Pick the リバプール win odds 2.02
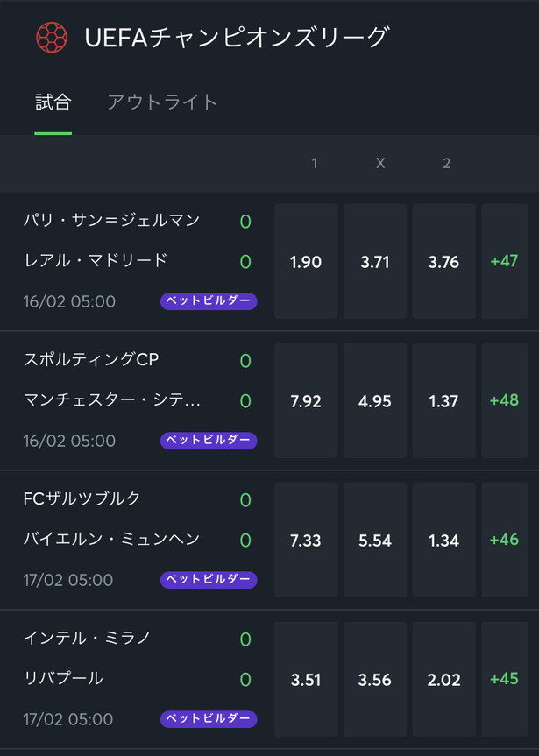The image size is (539, 756). tap(444, 679)
